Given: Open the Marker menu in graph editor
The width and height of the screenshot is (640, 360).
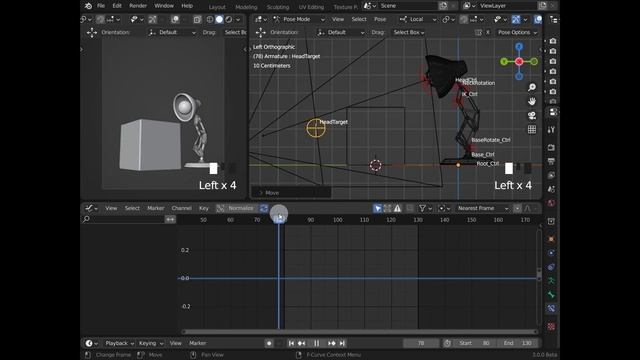Looking at the screenshot, I should pos(156,208).
